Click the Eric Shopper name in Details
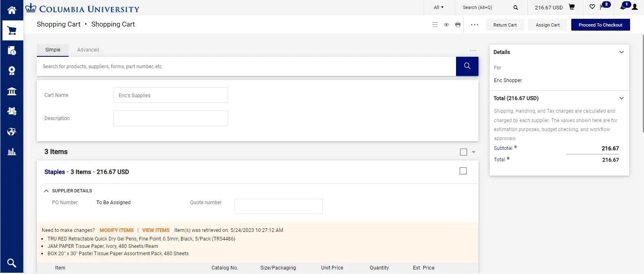This screenshot has width=644, height=274. 508,80
